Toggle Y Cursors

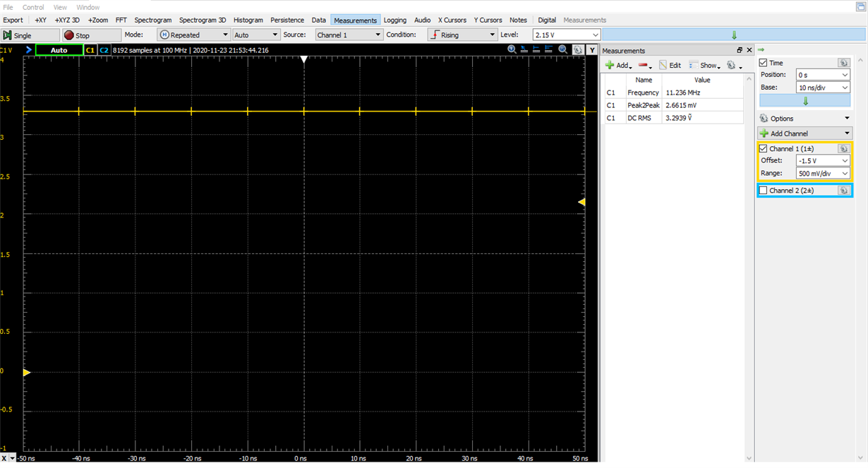click(488, 20)
